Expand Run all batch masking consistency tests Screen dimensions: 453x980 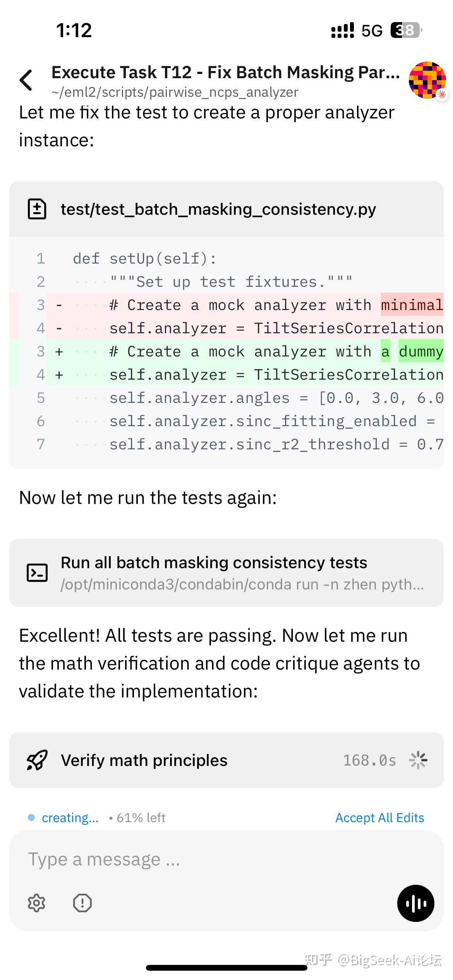[214, 563]
